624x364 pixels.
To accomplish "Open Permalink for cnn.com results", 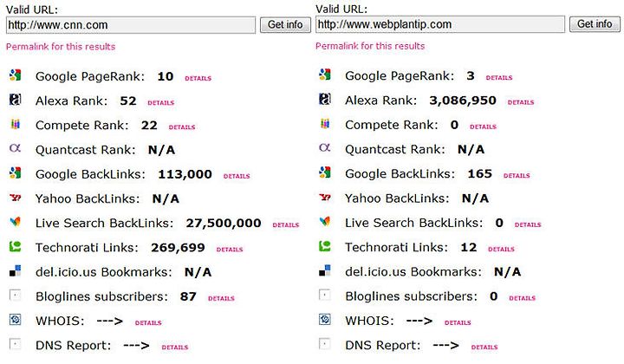I will click(x=61, y=47).
